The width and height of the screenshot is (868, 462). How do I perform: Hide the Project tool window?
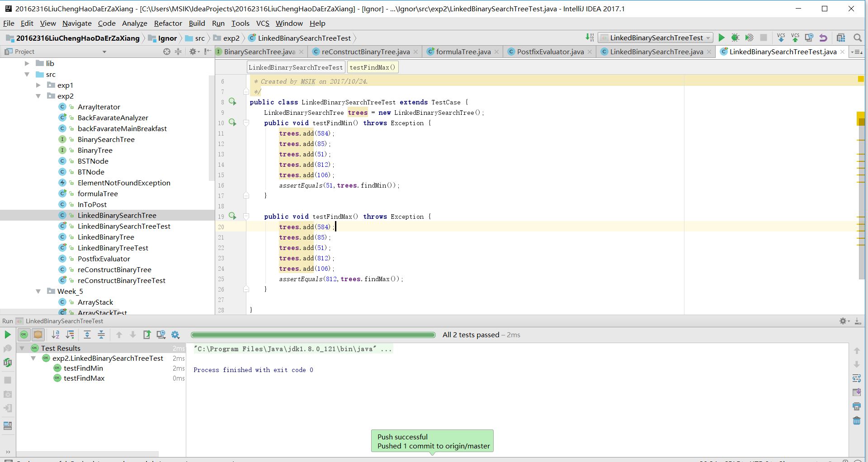click(208, 52)
